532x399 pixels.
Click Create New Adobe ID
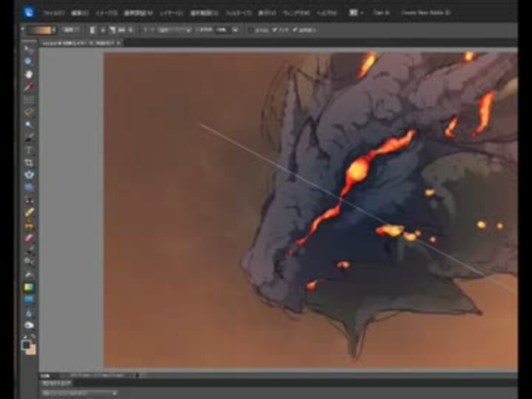426,12
